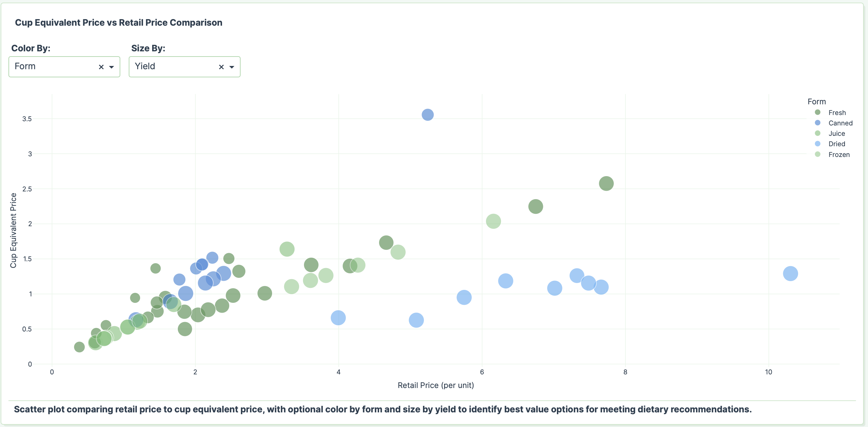Click the rightmost dried point near price 10
Screen dimensions: 868x427
click(791, 274)
